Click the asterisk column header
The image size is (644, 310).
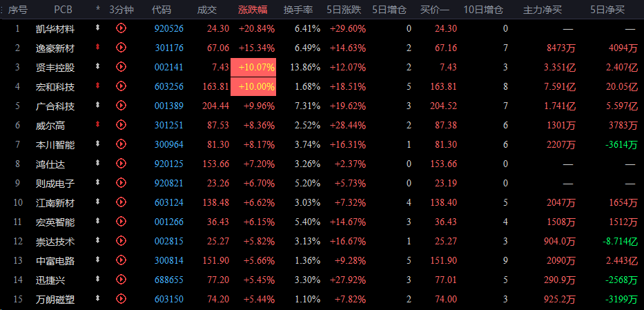tap(98, 9)
